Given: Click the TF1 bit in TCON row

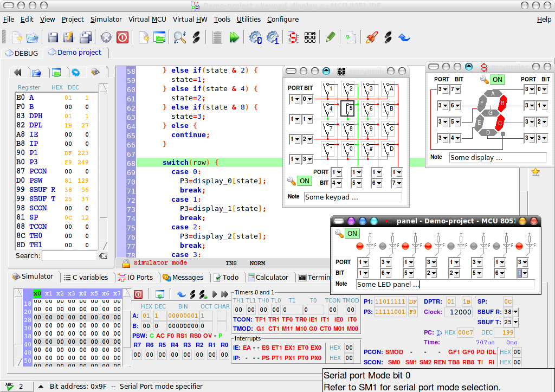Looking at the screenshot, I should click(x=261, y=319).
